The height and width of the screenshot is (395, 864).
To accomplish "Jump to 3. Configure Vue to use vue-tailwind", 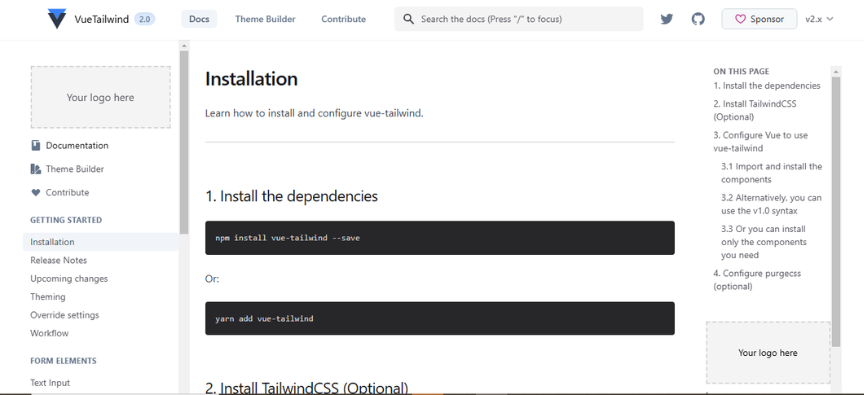I will [760, 142].
